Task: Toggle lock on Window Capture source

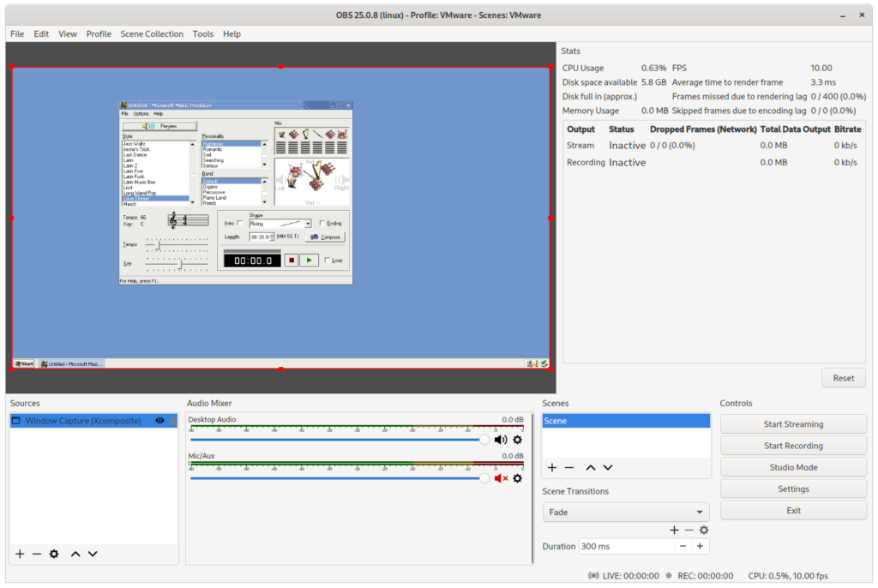Action: [x=172, y=421]
